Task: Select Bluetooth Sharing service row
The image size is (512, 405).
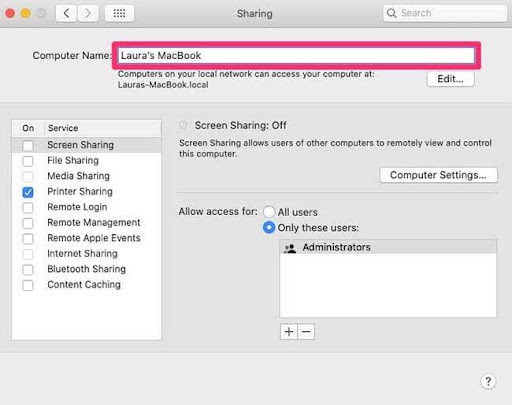Action: coord(87,269)
